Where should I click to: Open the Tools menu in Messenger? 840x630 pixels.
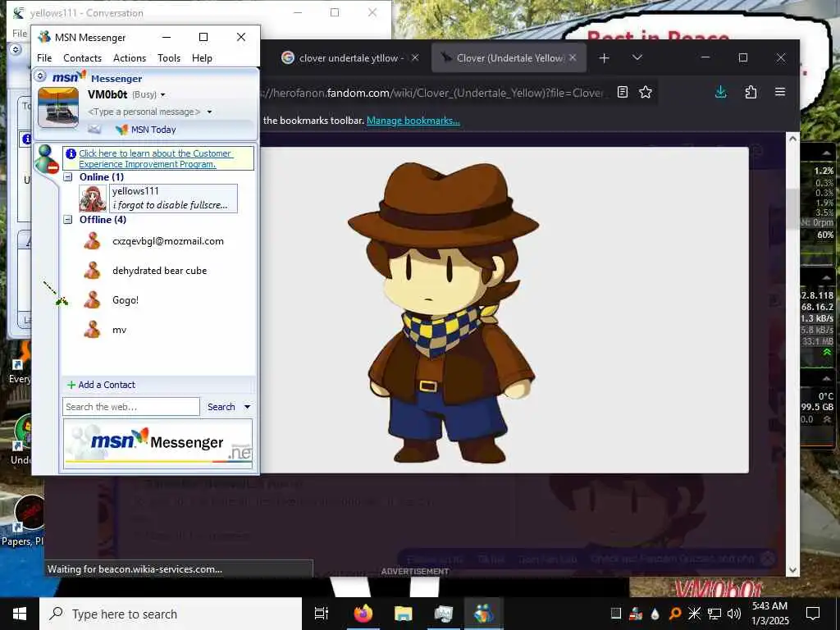pos(169,58)
